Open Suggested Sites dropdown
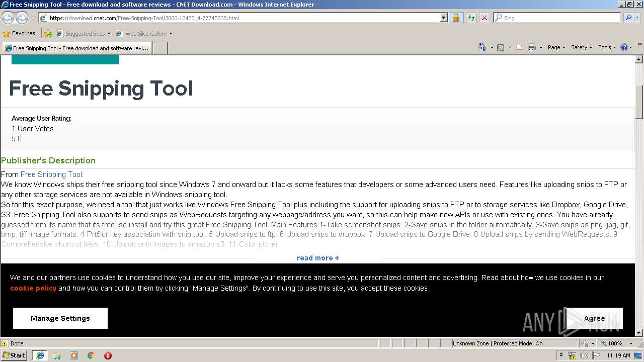 pos(83,34)
